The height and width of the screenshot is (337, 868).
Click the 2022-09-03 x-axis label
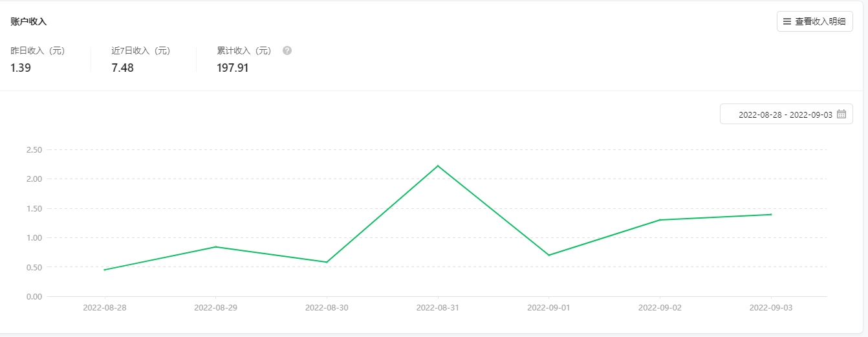771,308
